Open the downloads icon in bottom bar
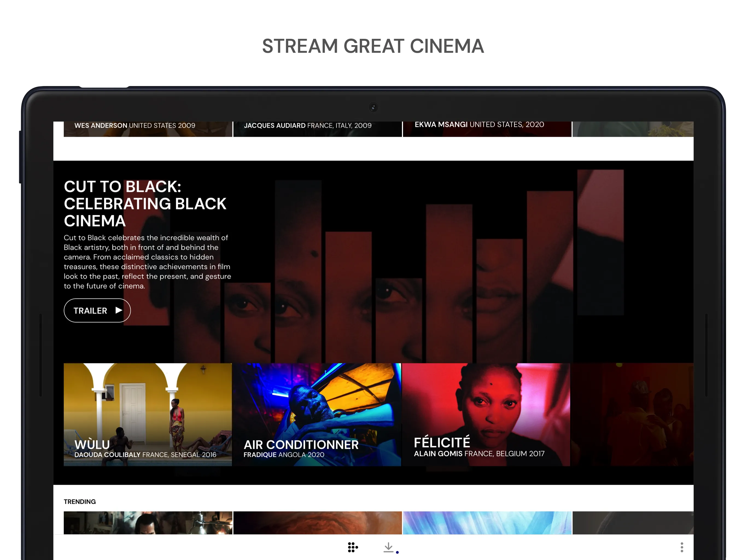This screenshot has width=747, height=560. pos(389,547)
